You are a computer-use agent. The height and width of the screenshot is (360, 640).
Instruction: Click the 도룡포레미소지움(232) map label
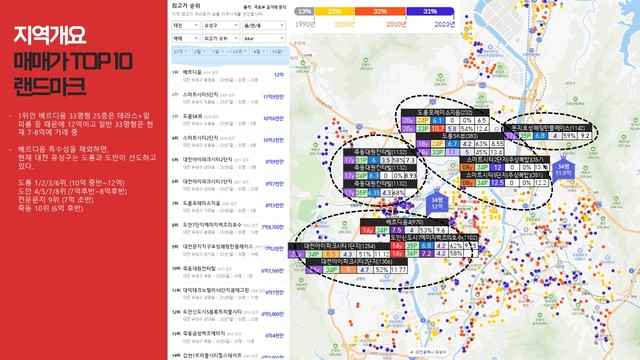(444, 113)
